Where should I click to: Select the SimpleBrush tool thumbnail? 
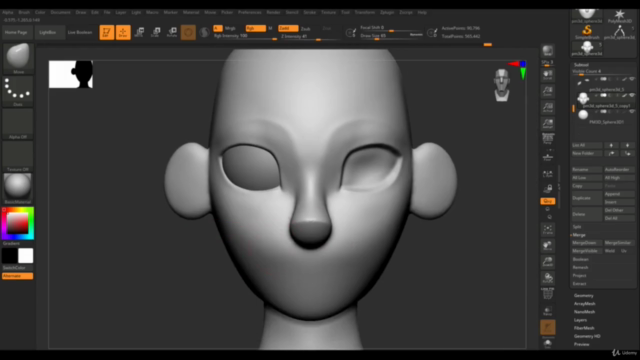(587, 32)
